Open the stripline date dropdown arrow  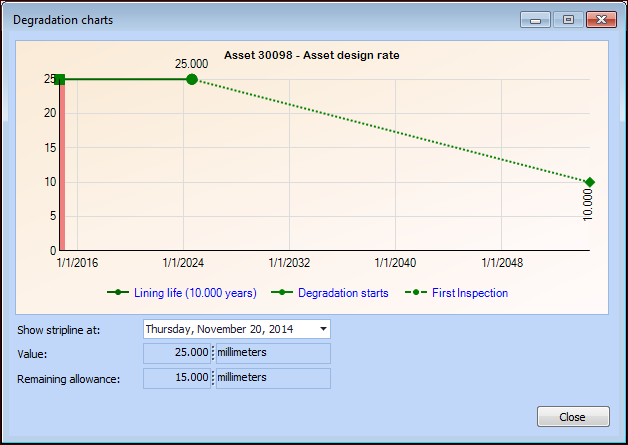(323, 329)
